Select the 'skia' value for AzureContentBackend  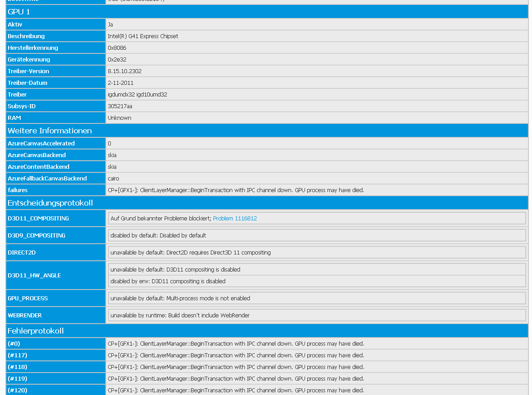(x=112, y=167)
